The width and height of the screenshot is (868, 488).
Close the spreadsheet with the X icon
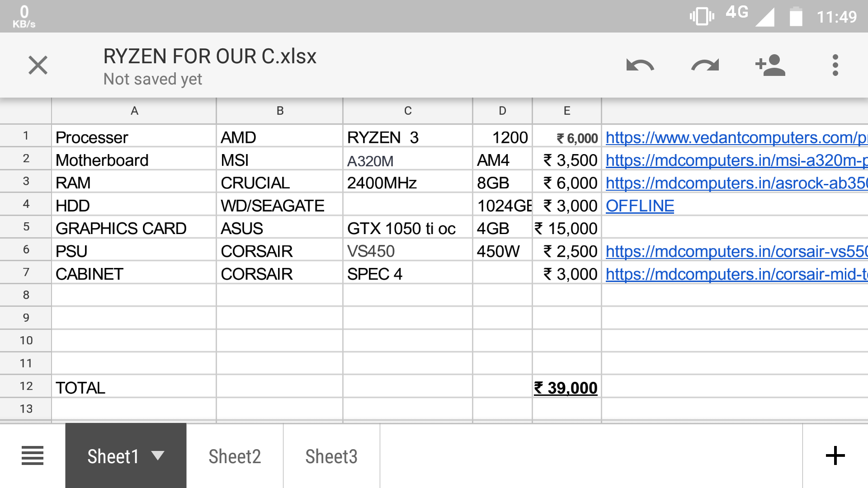pos(38,65)
